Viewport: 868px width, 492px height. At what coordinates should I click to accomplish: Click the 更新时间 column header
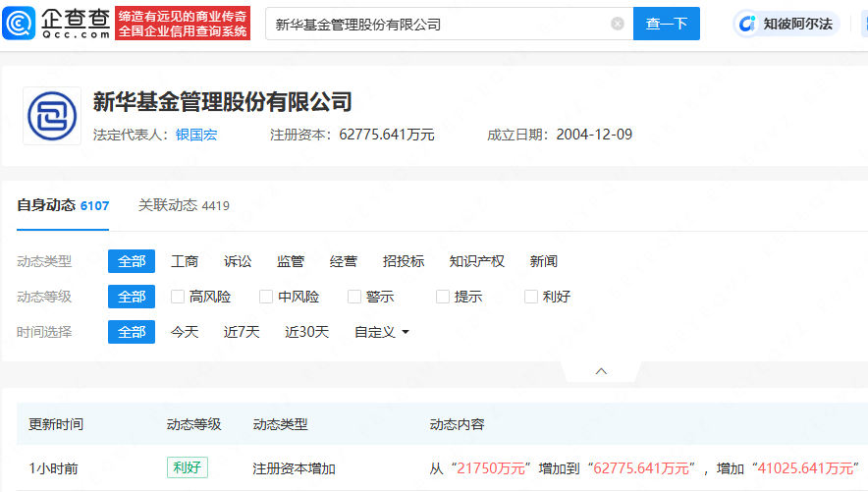click(x=56, y=424)
